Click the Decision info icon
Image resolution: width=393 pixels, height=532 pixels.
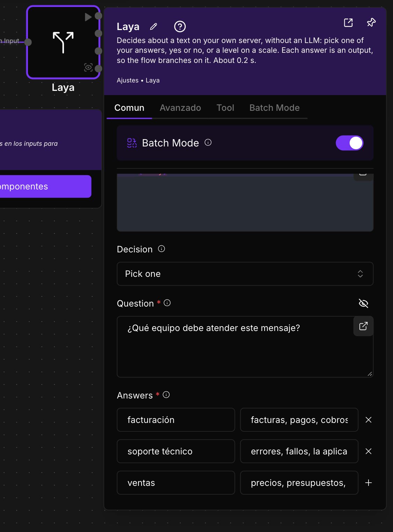pos(162,249)
